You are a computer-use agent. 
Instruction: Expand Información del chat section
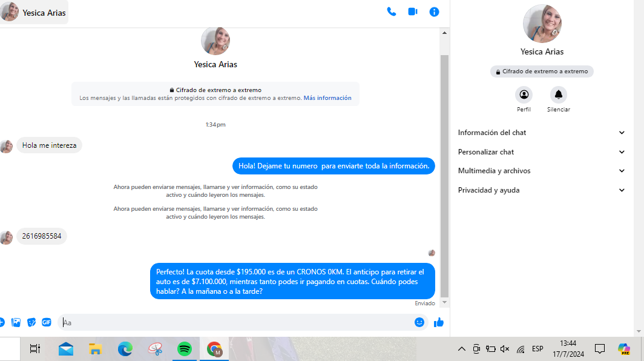point(541,133)
